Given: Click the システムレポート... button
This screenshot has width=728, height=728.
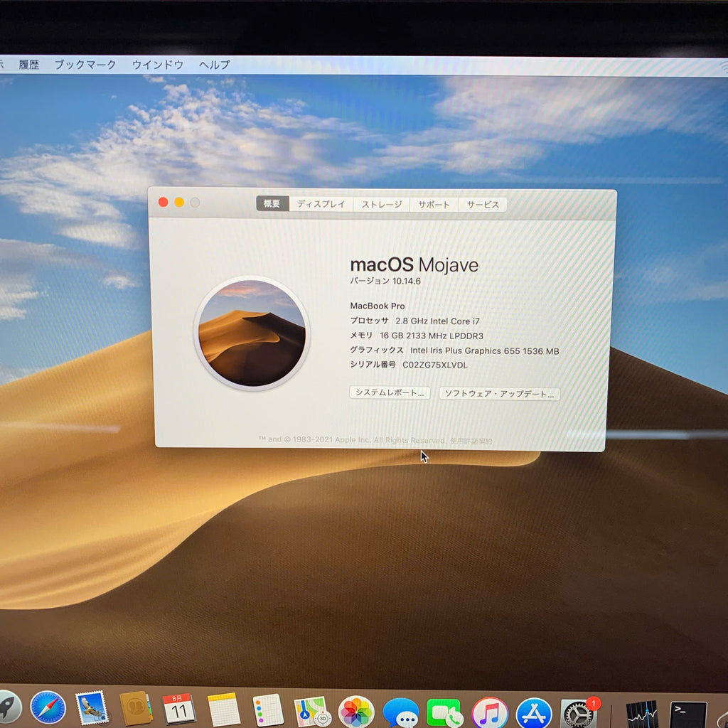Looking at the screenshot, I should [390, 392].
